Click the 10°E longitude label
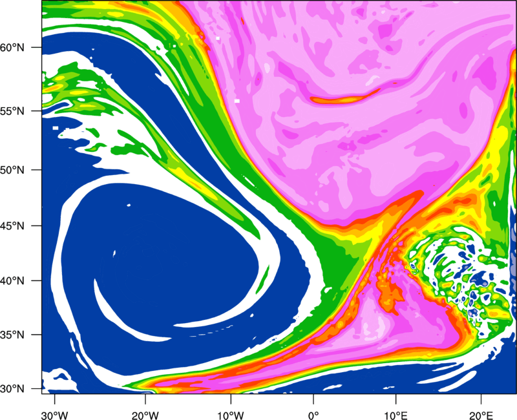The image size is (517, 420). (x=396, y=415)
